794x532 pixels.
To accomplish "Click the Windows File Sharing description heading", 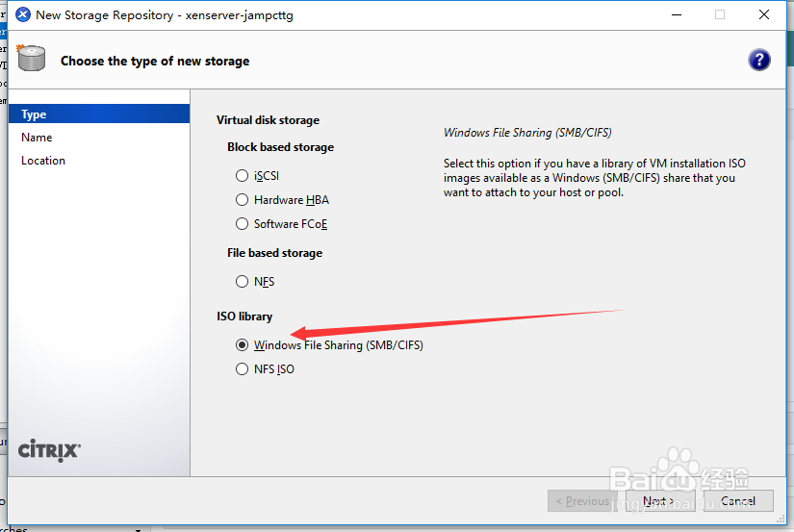I will click(x=527, y=133).
